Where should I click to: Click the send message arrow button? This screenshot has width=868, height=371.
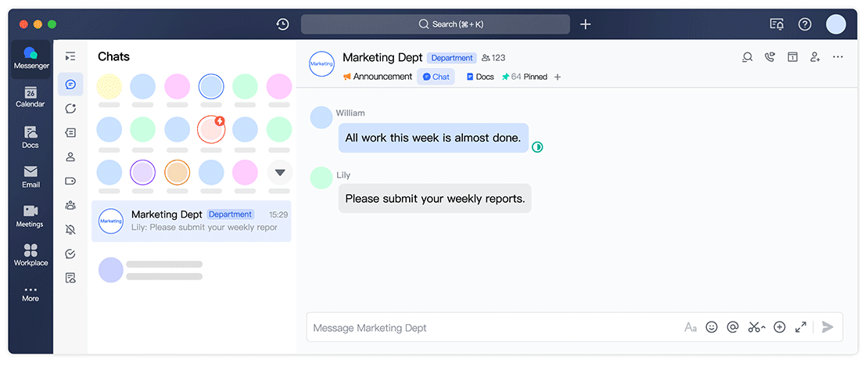(x=828, y=327)
